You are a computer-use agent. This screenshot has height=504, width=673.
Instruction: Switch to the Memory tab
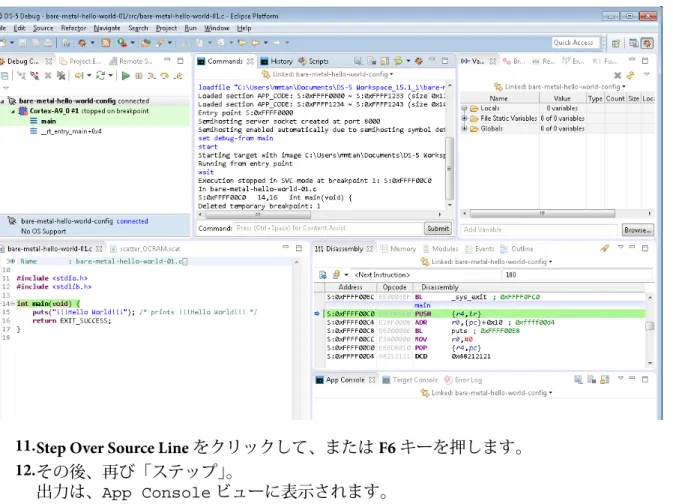coord(398,249)
